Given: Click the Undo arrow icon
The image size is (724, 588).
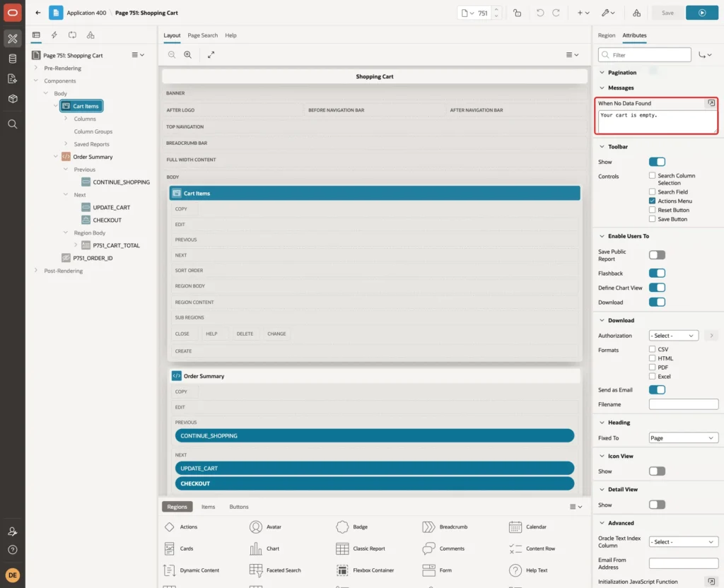Looking at the screenshot, I should point(539,13).
